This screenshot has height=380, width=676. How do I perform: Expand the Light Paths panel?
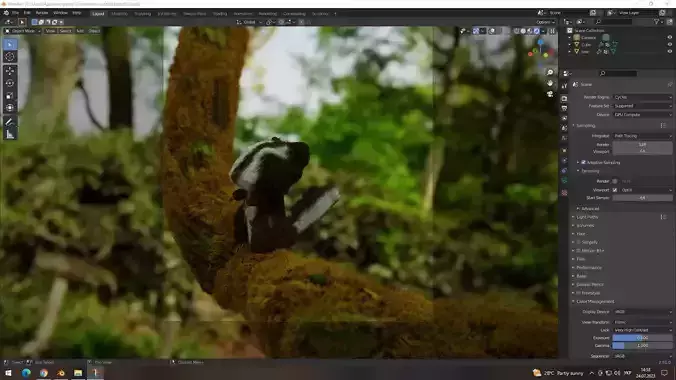(x=587, y=217)
